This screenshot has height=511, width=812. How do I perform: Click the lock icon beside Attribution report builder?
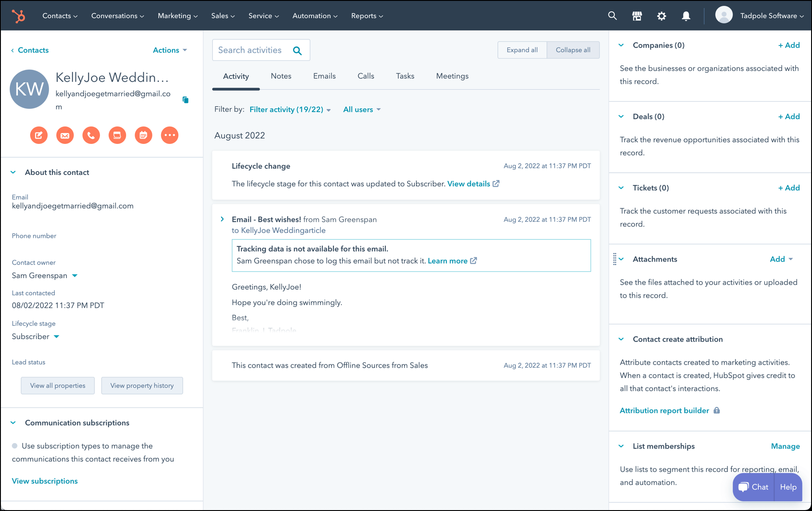(717, 410)
